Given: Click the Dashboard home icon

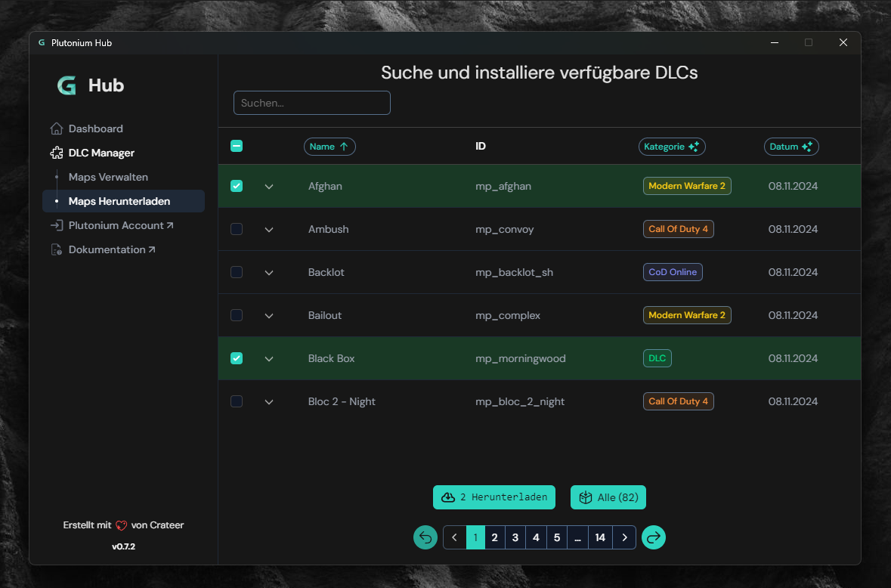Looking at the screenshot, I should click(56, 128).
